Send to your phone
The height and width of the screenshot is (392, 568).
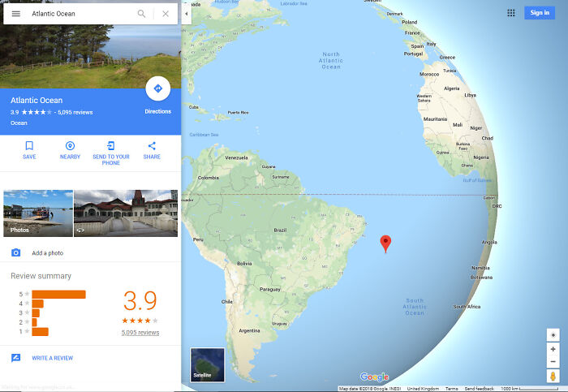(x=111, y=145)
